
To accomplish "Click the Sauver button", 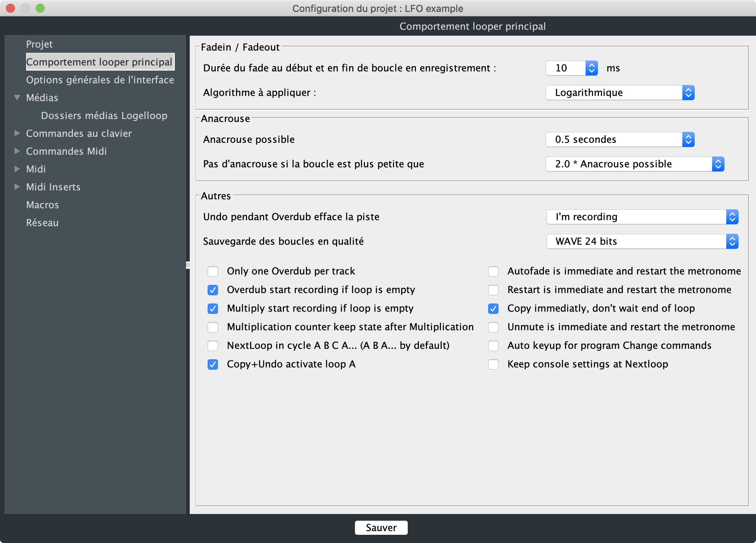I will tap(381, 528).
